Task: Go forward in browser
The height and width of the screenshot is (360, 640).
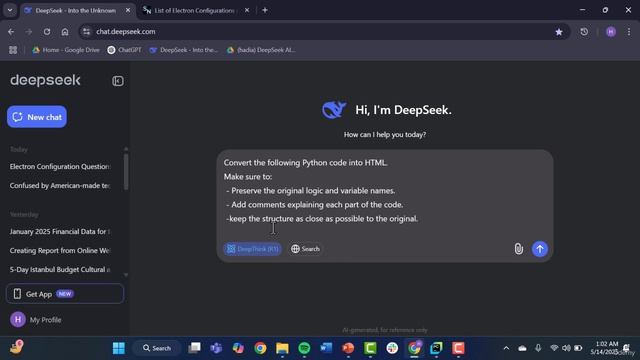Action: point(29,31)
